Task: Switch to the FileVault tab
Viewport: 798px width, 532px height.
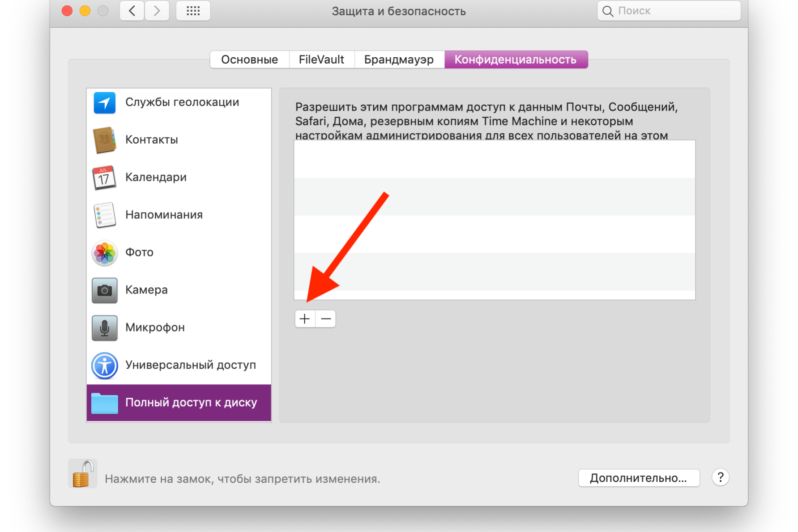Action: (321, 60)
